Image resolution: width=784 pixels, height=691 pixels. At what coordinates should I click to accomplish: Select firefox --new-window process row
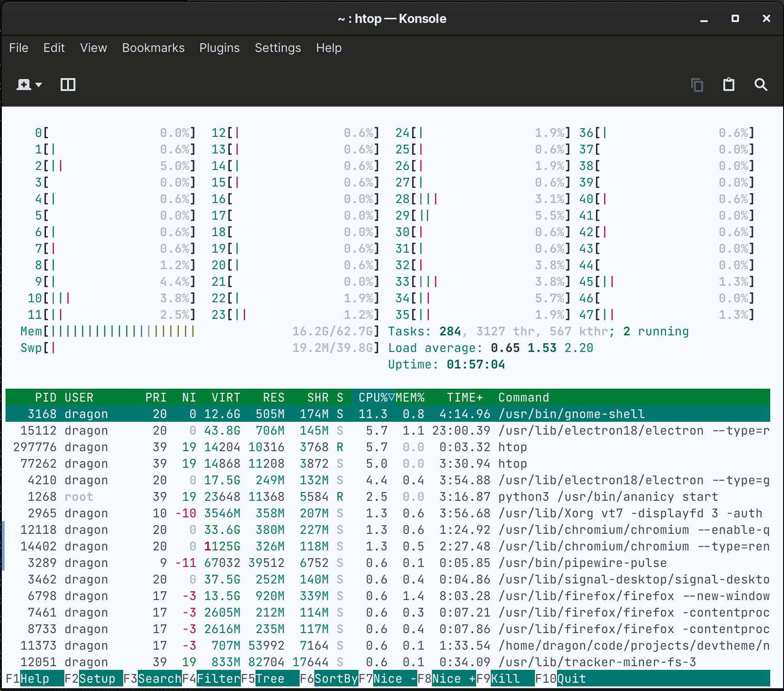tap(388, 596)
